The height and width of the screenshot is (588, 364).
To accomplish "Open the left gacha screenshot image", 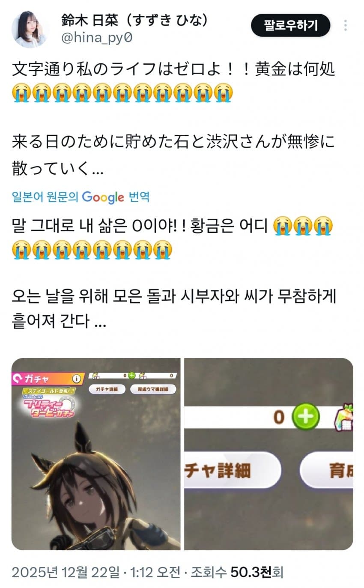I will (96, 454).
